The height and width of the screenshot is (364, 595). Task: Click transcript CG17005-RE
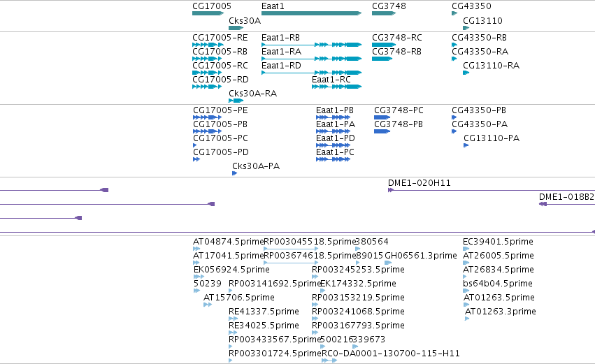pos(220,38)
